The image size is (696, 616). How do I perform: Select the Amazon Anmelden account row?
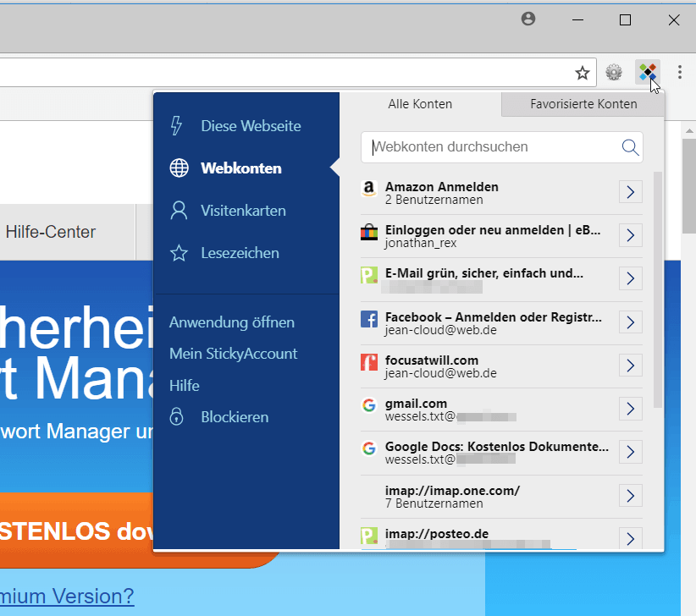pyautogui.click(x=501, y=193)
